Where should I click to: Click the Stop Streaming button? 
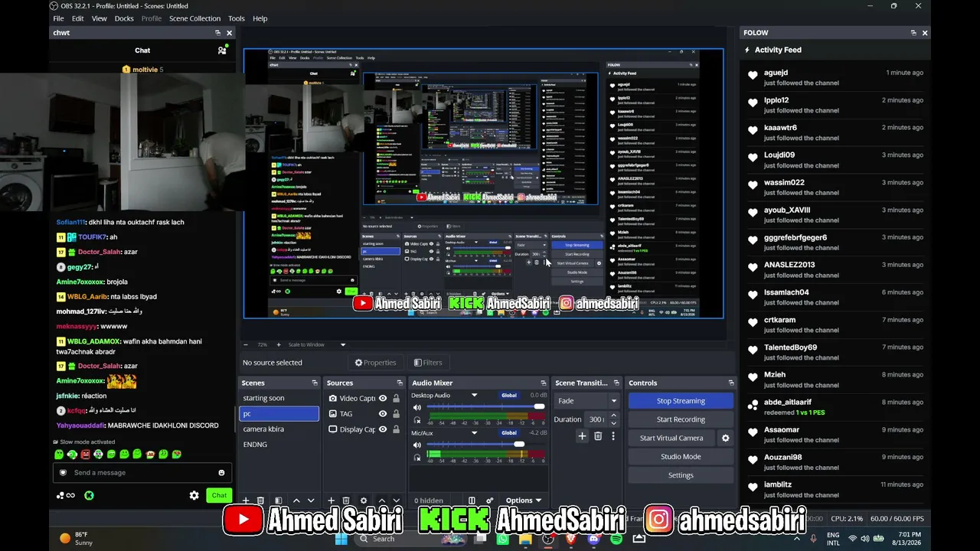681,401
